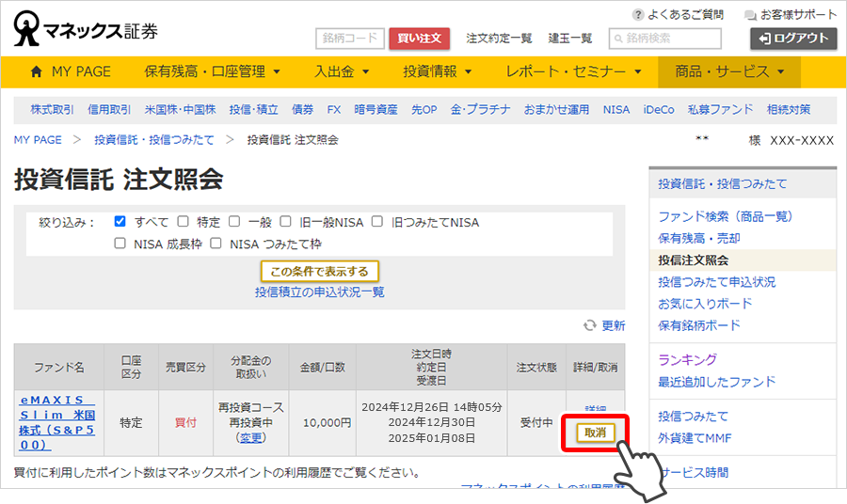Image resolution: width=847 pixels, height=504 pixels.
Task: Expand the 保有残高・口座管理 dropdown menu
Action: tap(212, 71)
